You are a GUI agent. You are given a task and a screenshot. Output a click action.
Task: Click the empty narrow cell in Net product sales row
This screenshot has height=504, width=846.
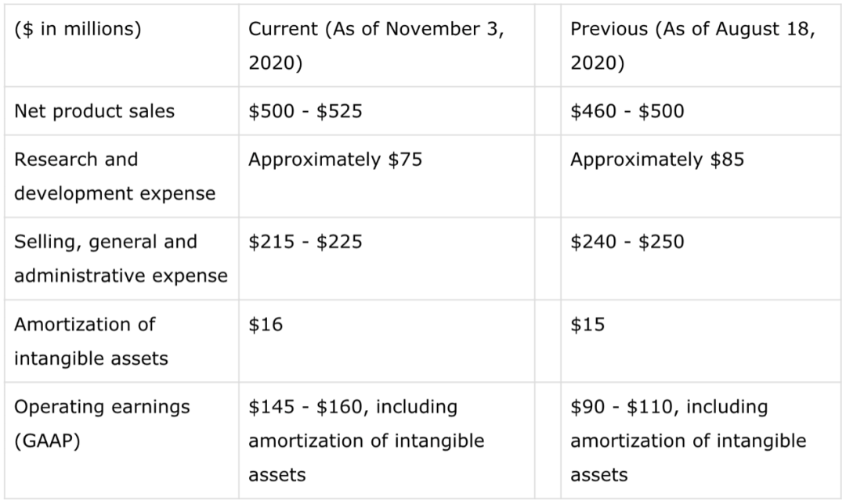click(548, 111)
